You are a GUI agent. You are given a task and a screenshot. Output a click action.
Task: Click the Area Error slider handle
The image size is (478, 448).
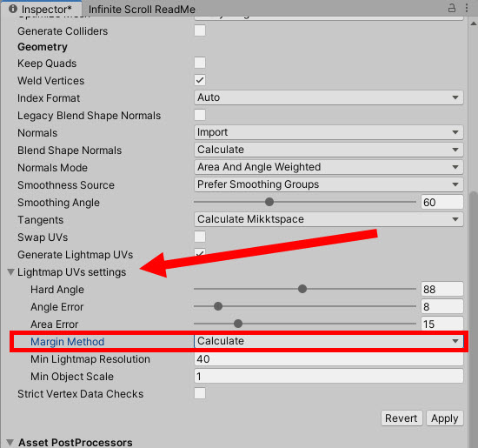click(238, 324)
